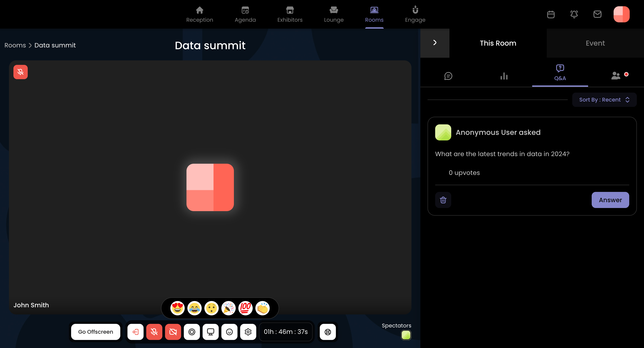Click the session timer display

coord(286,332)
